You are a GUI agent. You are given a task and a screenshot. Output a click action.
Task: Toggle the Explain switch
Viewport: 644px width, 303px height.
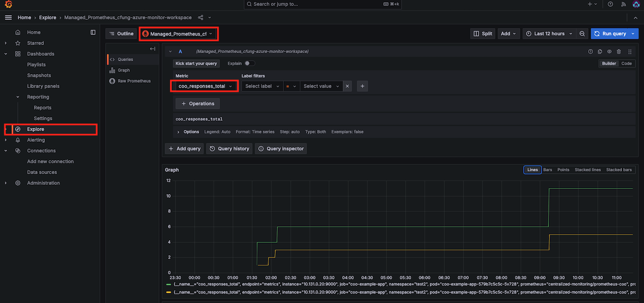(250, 63)
